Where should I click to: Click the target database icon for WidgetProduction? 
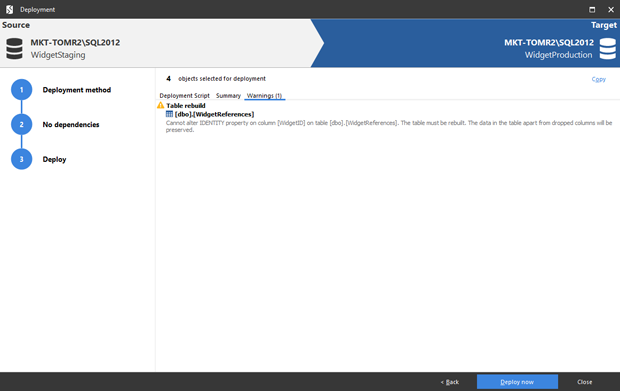(x=607, y=49)
